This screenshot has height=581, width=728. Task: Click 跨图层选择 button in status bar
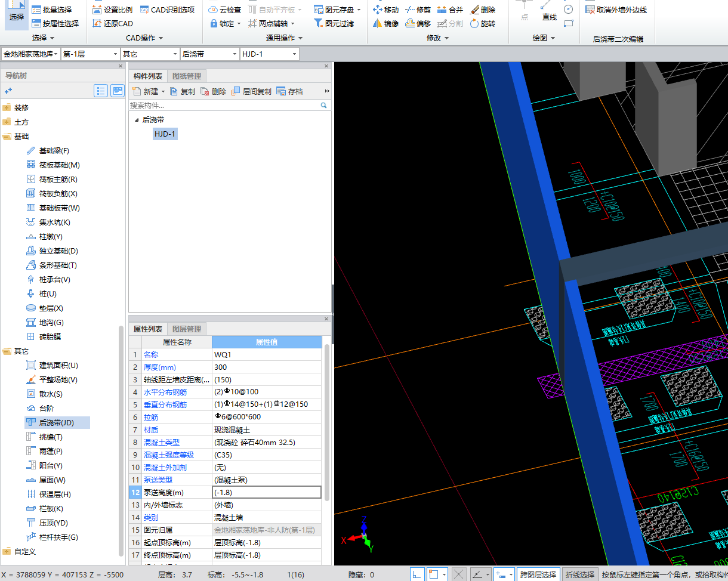(539, 574)
